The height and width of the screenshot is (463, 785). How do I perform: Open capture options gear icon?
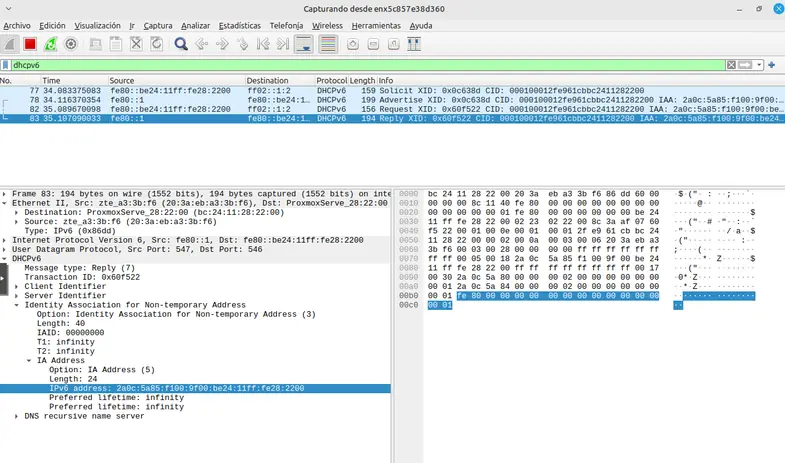point(71,44)
